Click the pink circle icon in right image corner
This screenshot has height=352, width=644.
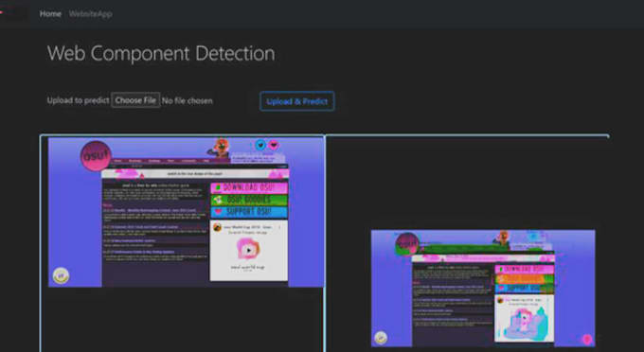coord(587,339)
